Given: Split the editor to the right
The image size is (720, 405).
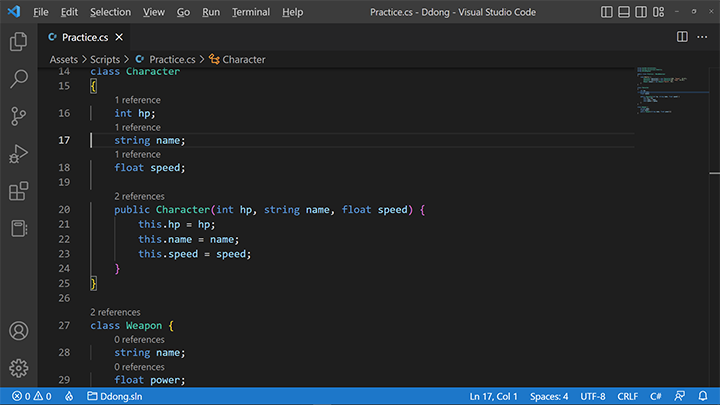Looking at the screenshot, I should (x=682, y=37).
